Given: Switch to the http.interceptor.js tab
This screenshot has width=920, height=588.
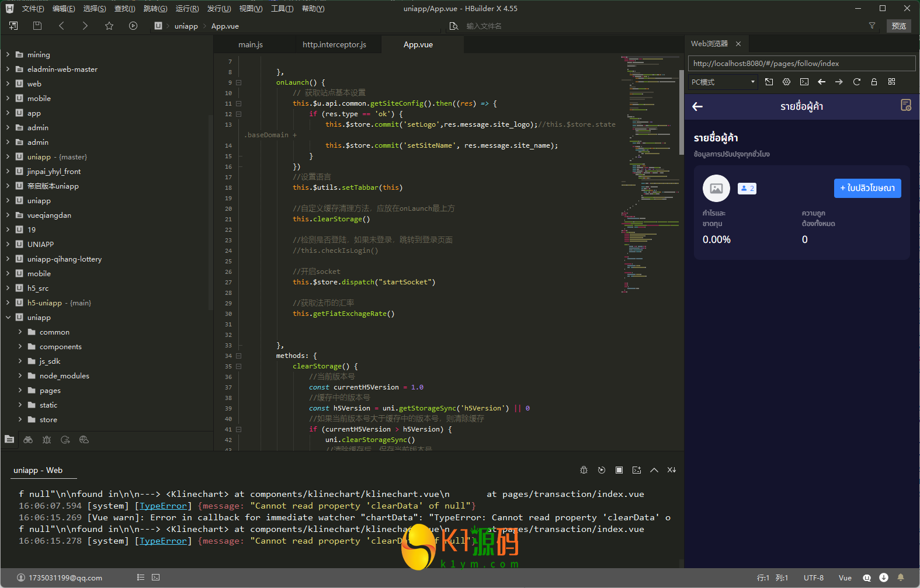Looking at the screenshot, I should pos(334,45).
